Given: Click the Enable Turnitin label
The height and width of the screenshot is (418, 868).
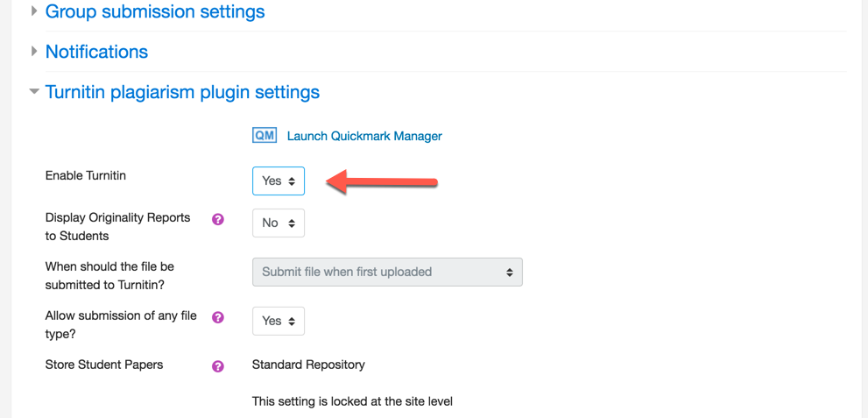Looking at the screenshot, I should pos(86,176).
